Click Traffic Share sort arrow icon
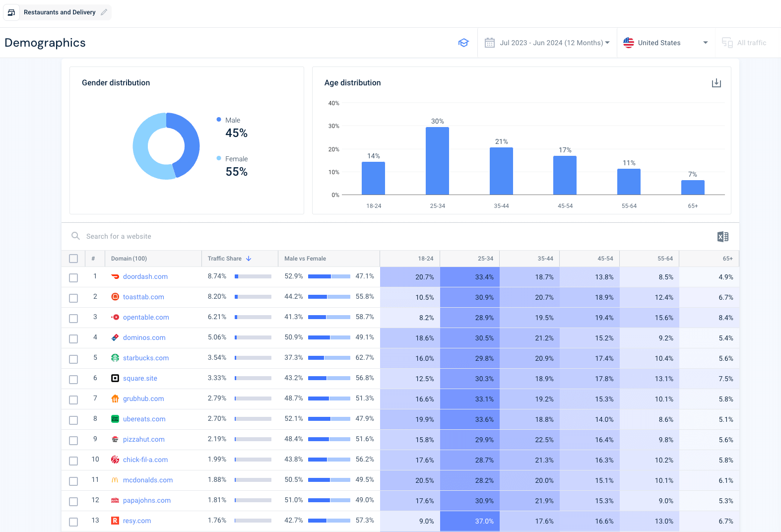Image resolution: width=781 pixels, height=532 pixels. (x=249, y=259)
